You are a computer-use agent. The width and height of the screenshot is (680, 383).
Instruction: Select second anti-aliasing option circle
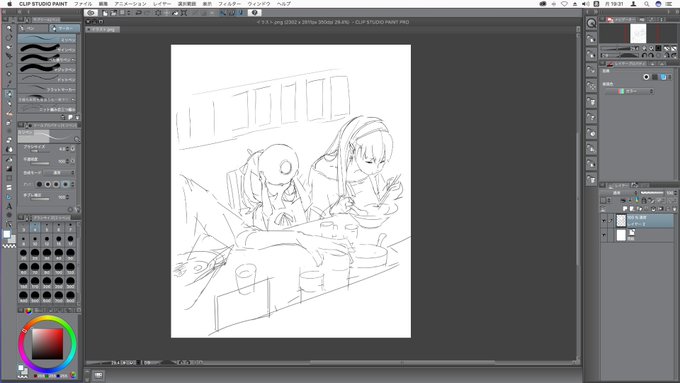48,184
